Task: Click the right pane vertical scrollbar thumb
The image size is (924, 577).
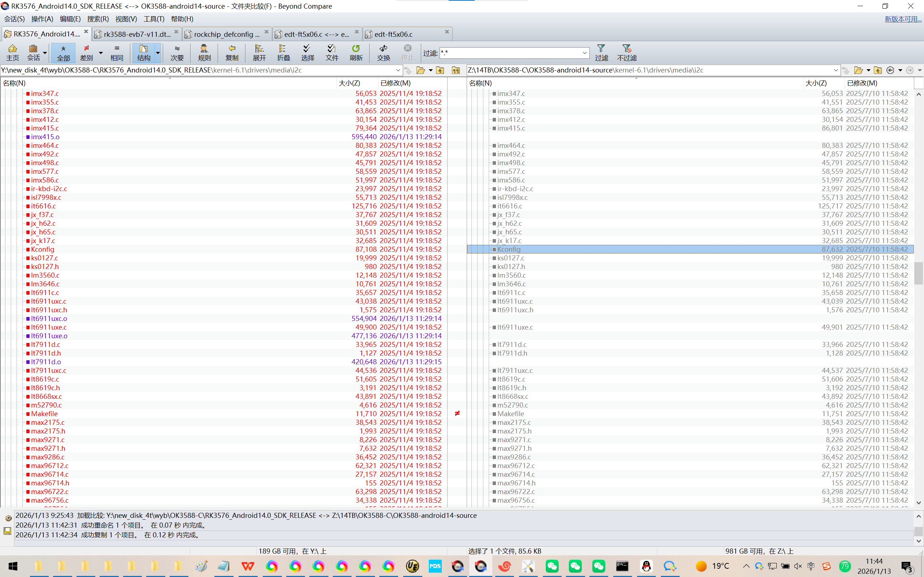Action: 918,273
